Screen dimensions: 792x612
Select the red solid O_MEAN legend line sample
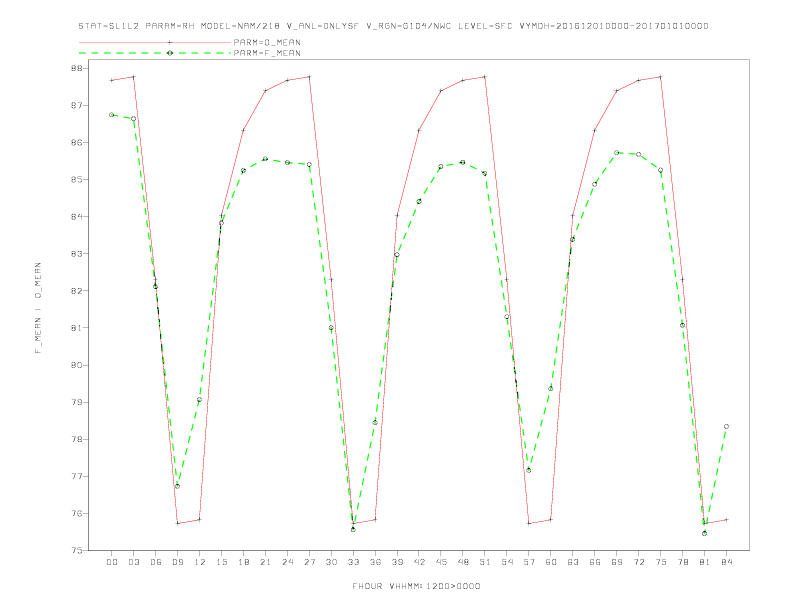pyautogui.click(x=155, y=42)
